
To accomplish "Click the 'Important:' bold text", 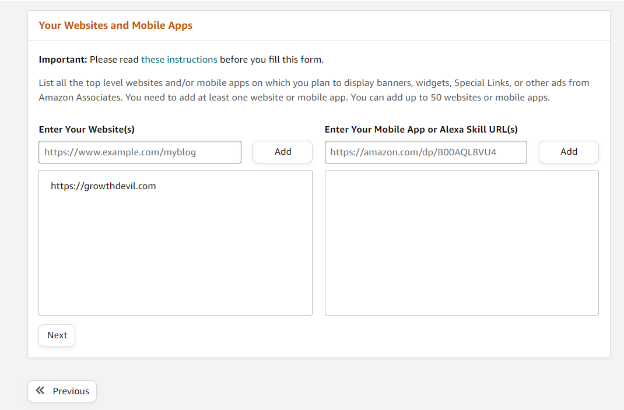I will 62,60.
